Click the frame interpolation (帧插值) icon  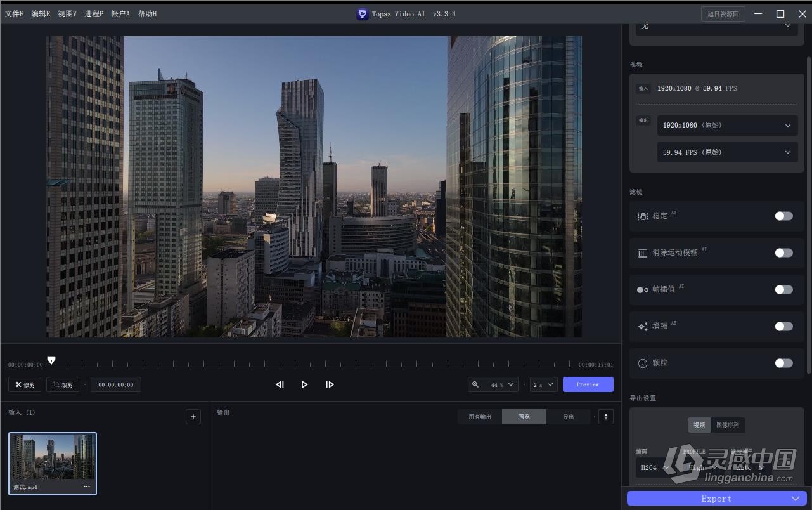coord(643,289)
